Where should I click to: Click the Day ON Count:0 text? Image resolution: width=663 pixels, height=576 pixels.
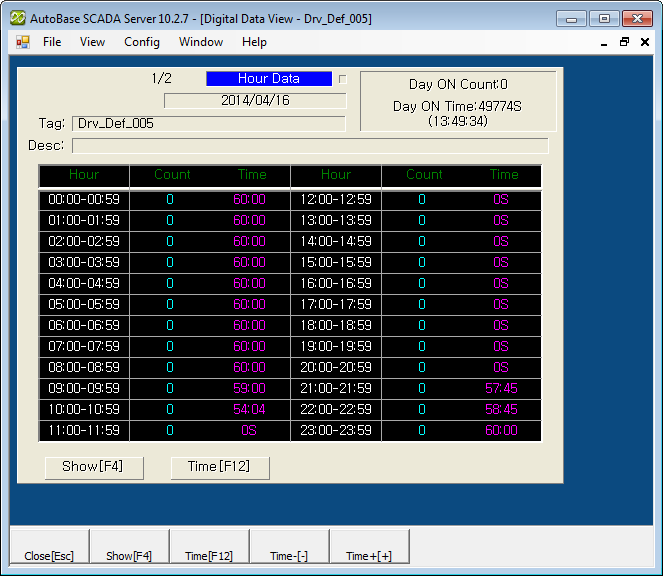(x=458, y=85)
